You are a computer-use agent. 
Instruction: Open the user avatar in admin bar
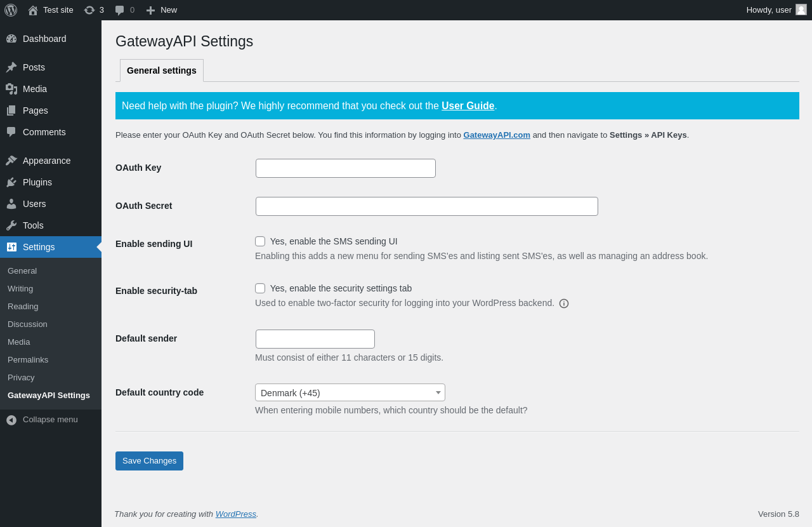pos(801,10)
